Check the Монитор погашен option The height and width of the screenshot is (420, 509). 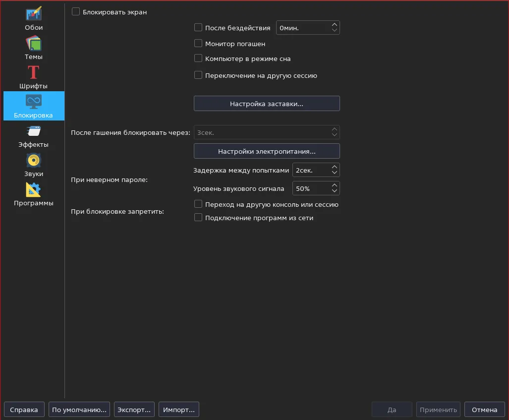click(x=198, y=43)
